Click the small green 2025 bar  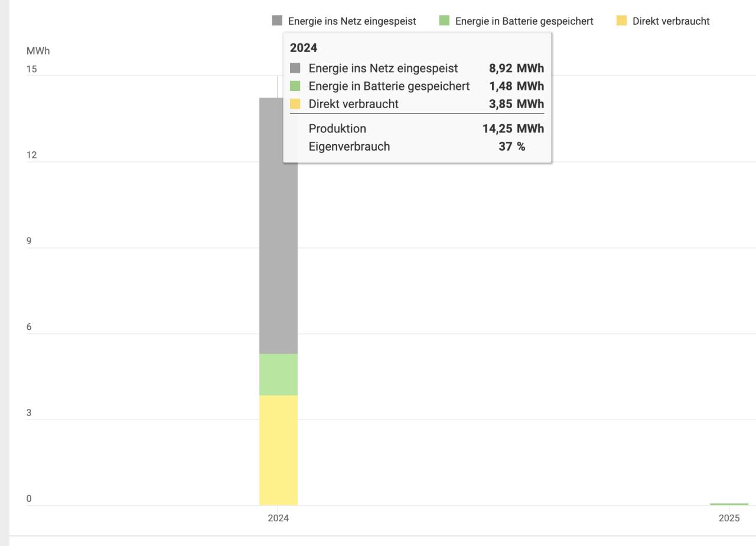coord(729,504)
